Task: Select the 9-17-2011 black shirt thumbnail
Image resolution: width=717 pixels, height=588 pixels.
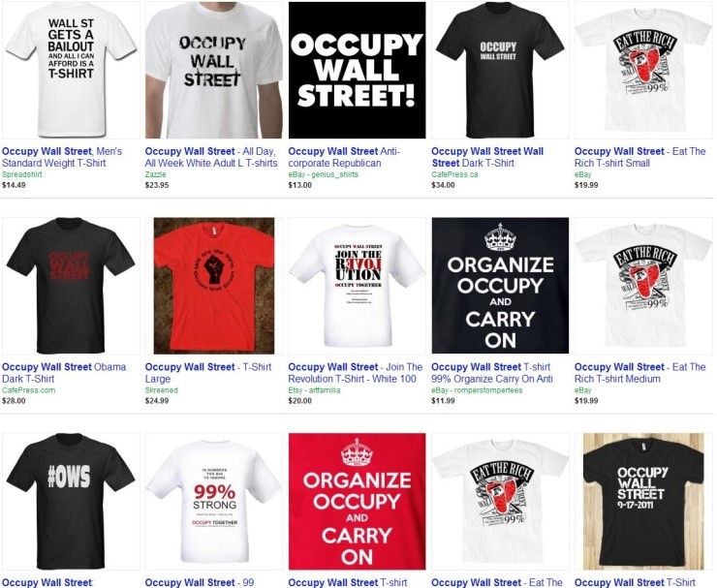Action: (643, 502)
